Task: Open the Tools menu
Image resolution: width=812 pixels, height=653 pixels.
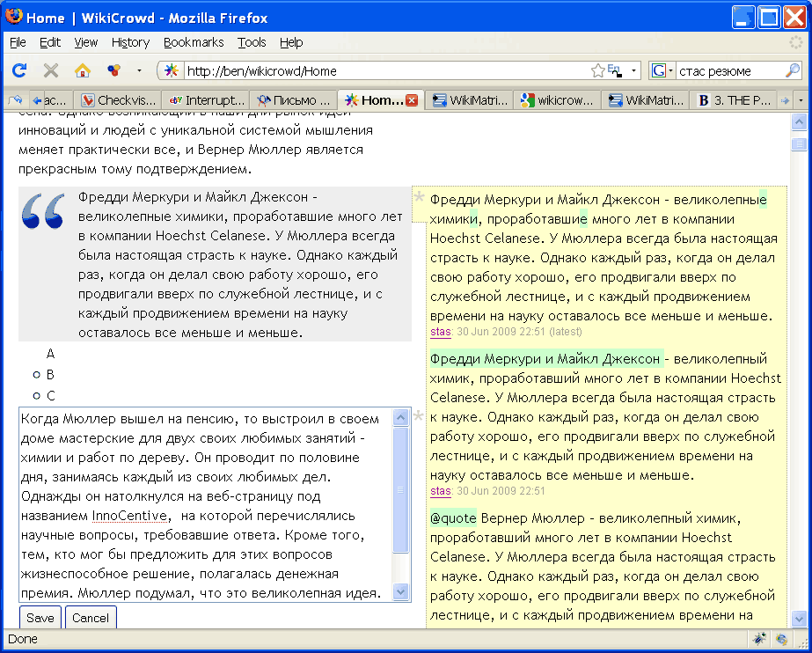Action: coord(252,42)
